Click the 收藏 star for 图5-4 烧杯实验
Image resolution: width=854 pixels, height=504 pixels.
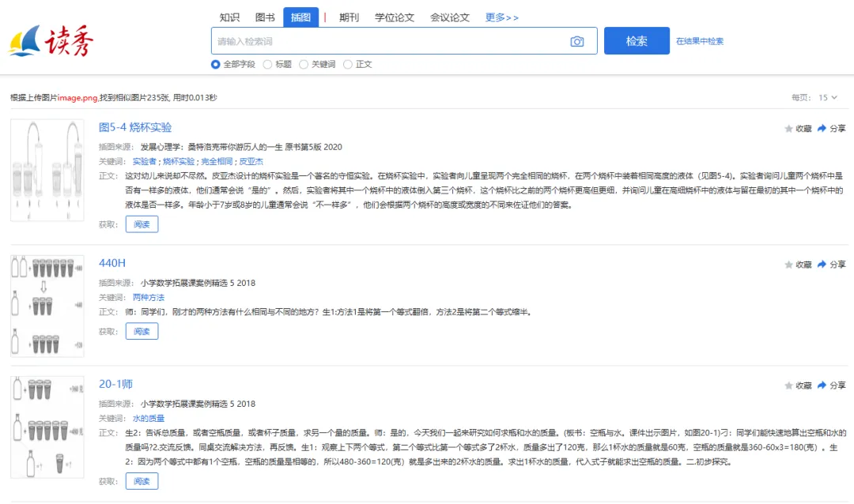coord(788,128)
